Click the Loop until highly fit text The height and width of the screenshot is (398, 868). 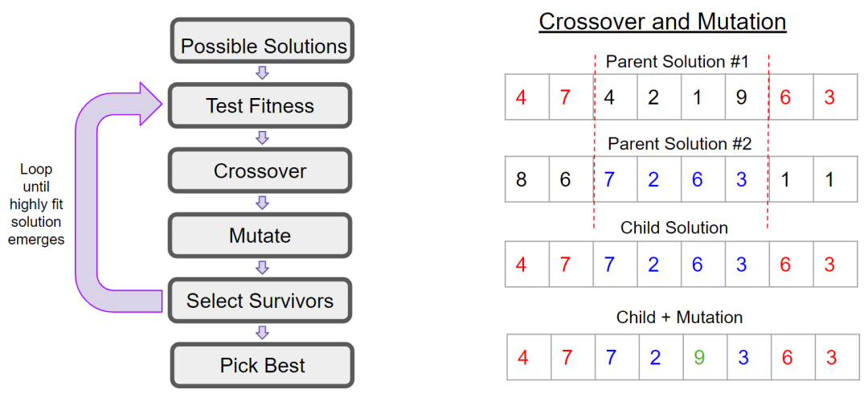coord(35,204)
